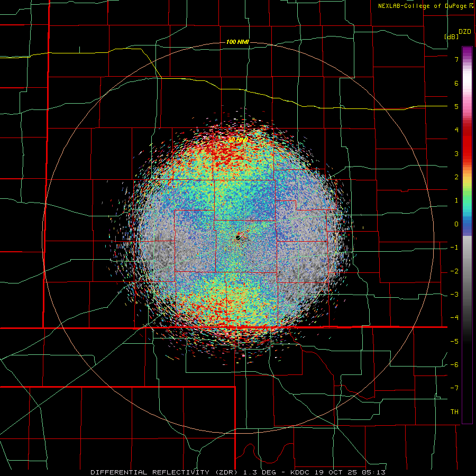Image resolution: width=476 pixels, height=476 pixels.
Task: Click the scale value -3
Action: [454, 295]
